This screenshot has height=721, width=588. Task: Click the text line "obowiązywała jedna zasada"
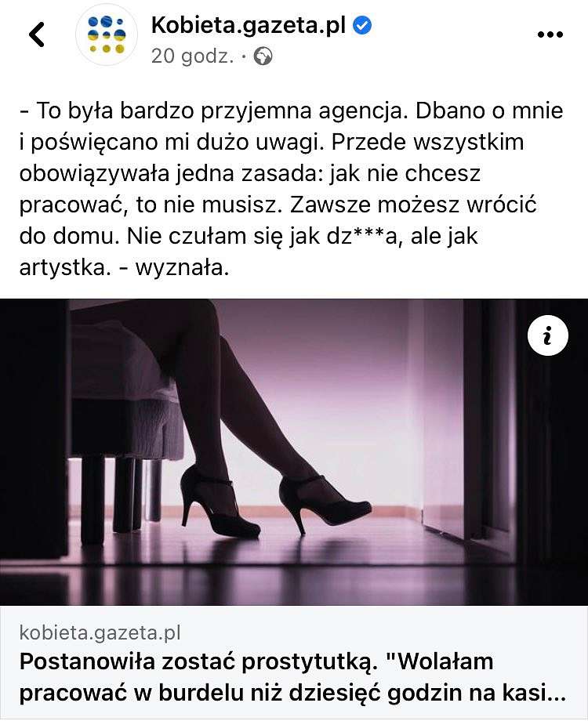point(172,174)
